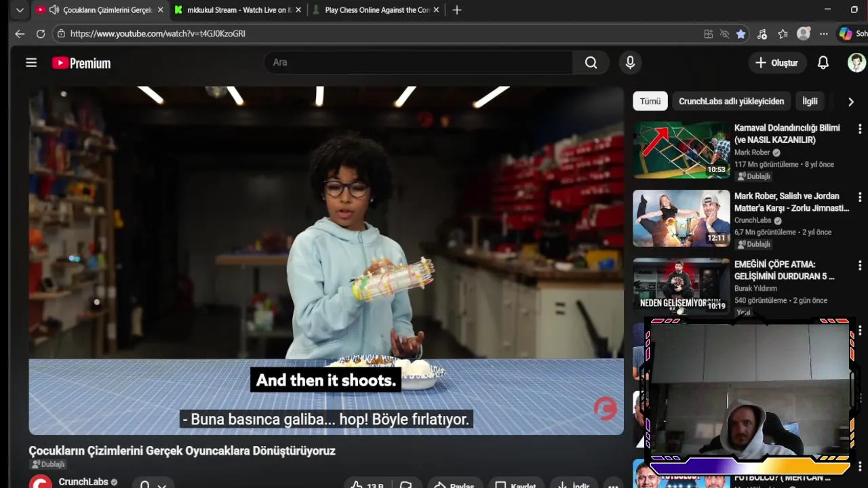The width and height of the screenshot is (868, 488).
Task: Open Burak Yıldırım channel name
Action: tap(755, 288)
